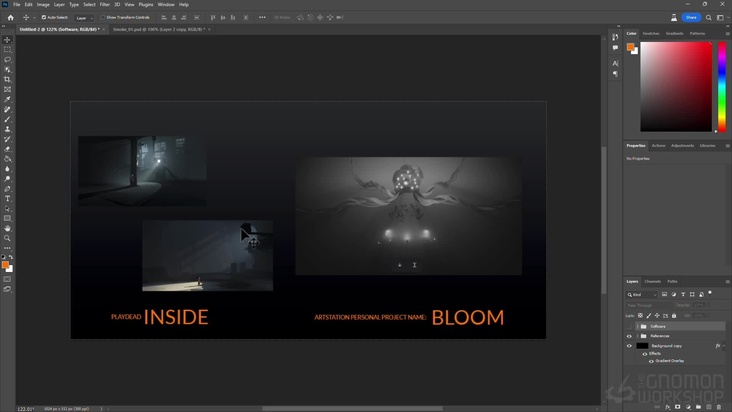Select the Lasso tool
The height and width of the screenshot is (412, 732).
coord(7,60)
